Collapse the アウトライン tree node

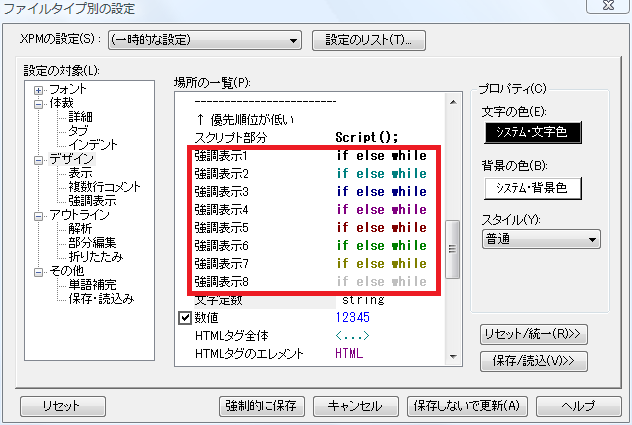pos(38,216)
